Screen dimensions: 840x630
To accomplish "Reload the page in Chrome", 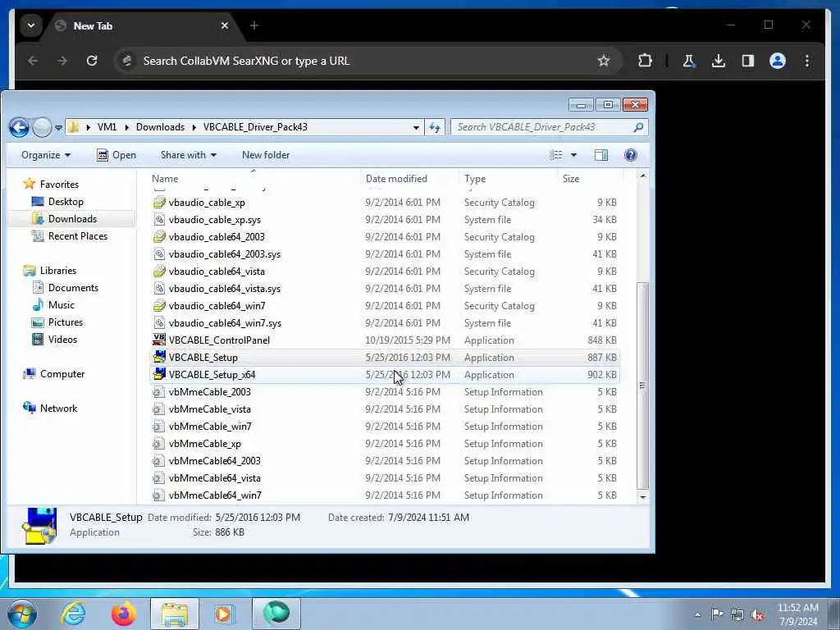I will [92, 61].
